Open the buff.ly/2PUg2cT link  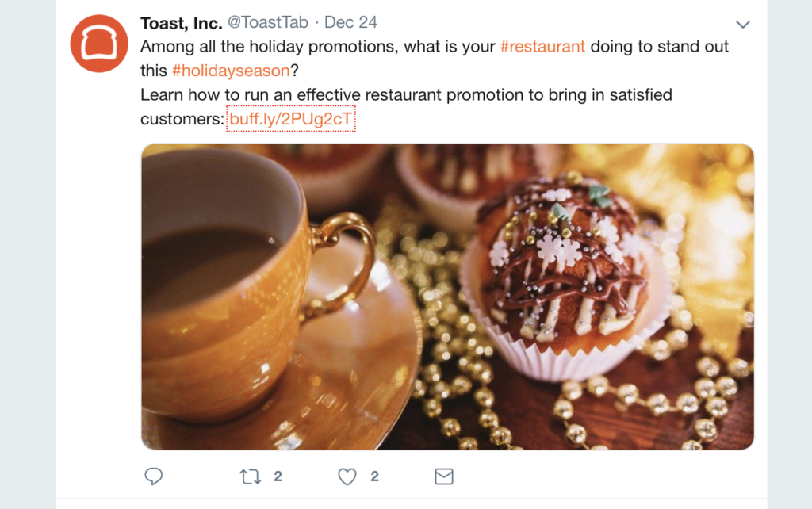coord(291,117)
